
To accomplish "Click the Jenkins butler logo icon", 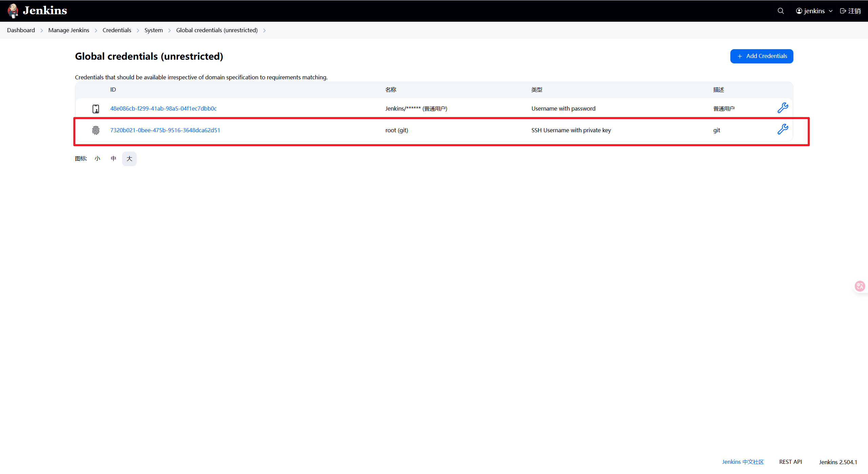I will 13,11.
